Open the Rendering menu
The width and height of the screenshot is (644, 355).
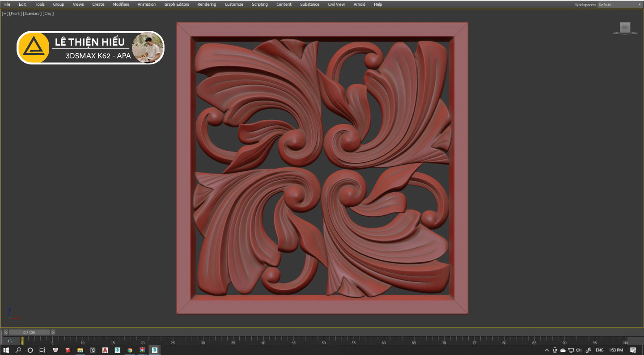point(207,4)
